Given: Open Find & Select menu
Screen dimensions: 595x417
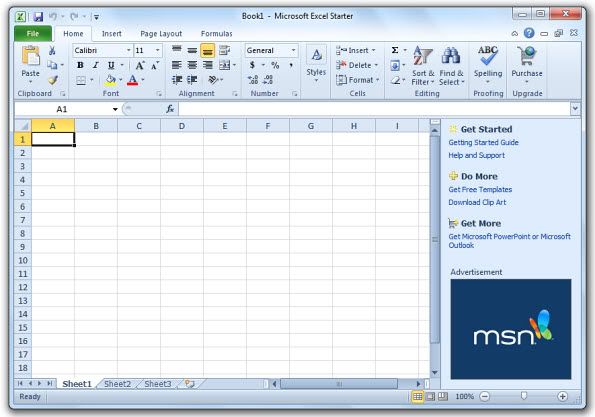Looking at the screenshot, I should pyautogui.click(x=452, y=65).
